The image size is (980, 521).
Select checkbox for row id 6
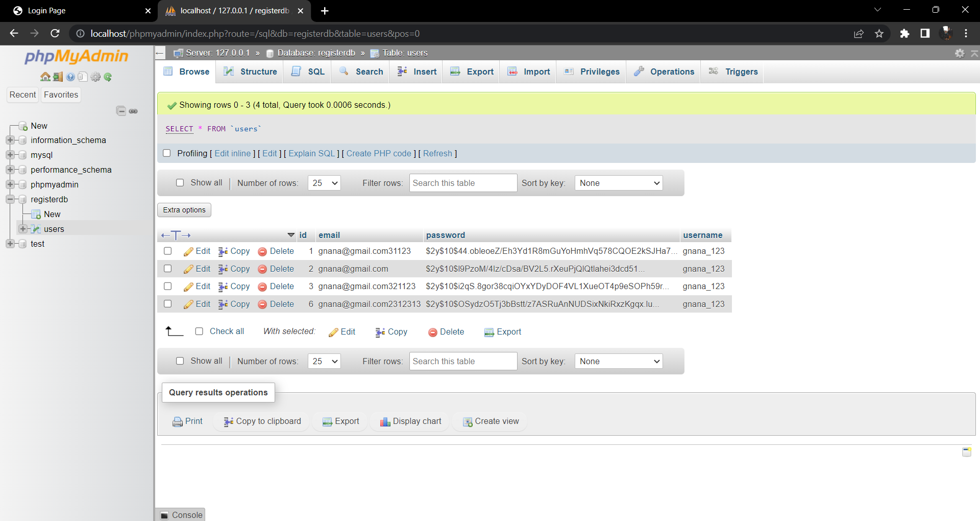coord(167,304)
